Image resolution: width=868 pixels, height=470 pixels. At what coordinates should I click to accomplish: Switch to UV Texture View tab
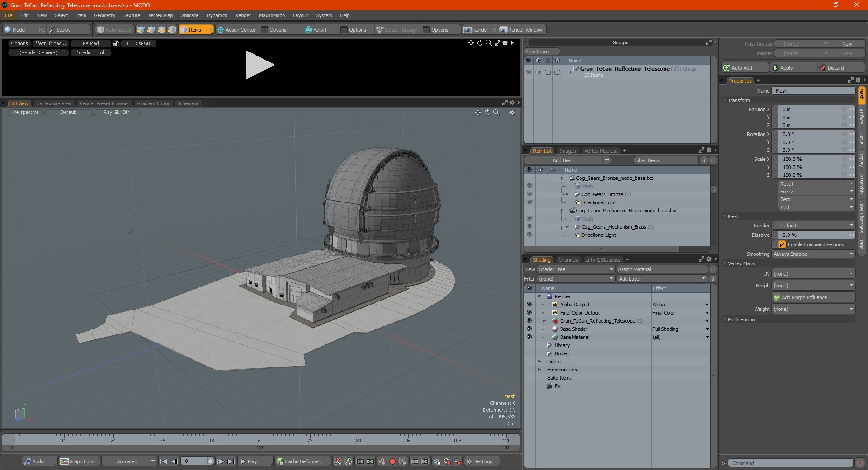pos(54,103)
